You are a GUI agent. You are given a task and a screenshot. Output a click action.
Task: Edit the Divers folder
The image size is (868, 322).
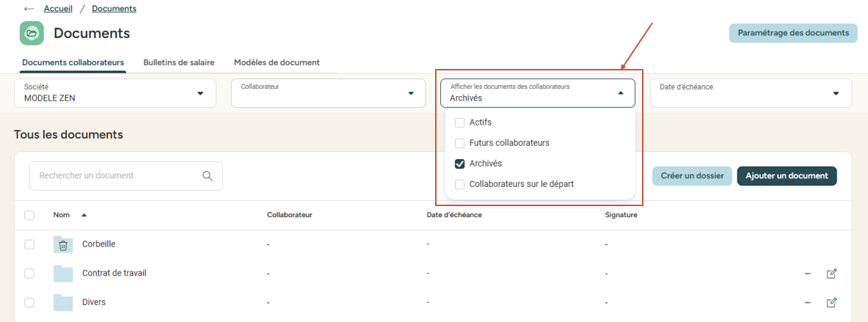[831, 302]
